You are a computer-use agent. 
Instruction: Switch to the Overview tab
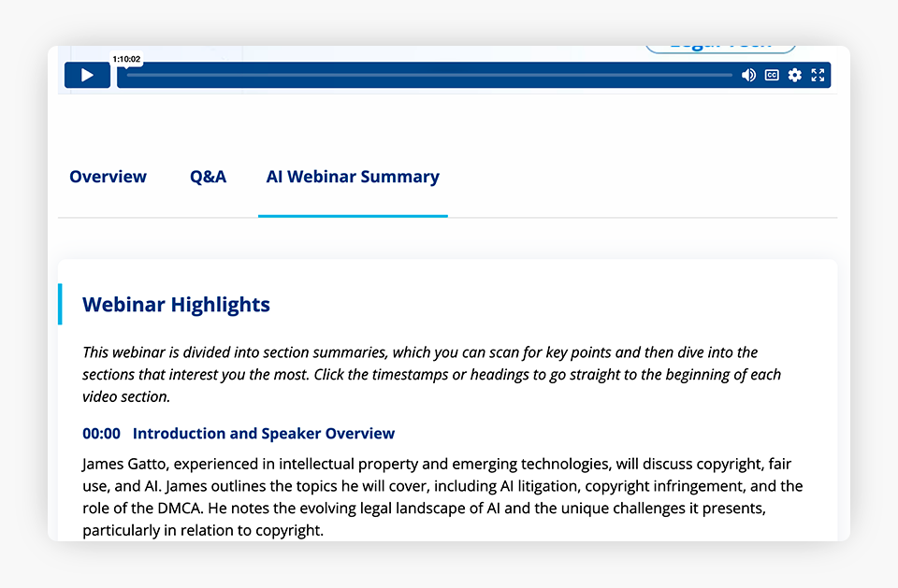[108, 177]
